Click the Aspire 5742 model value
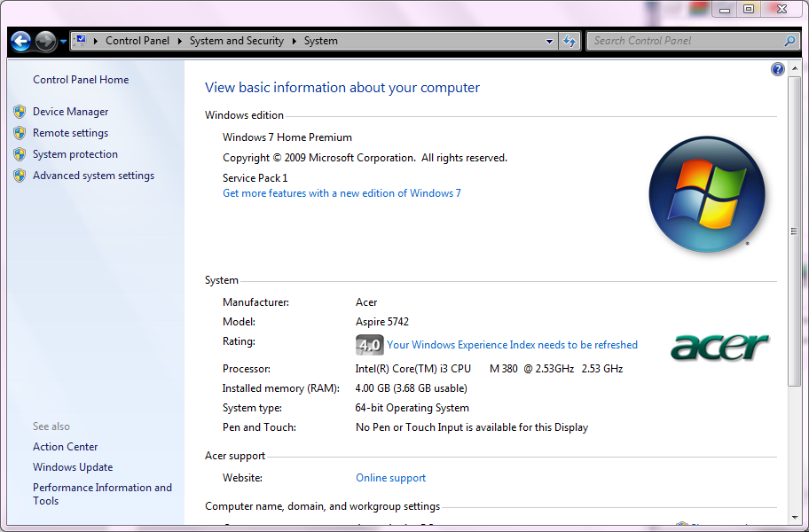The height and width of the screenshot is (532, 809). [381, 322]
